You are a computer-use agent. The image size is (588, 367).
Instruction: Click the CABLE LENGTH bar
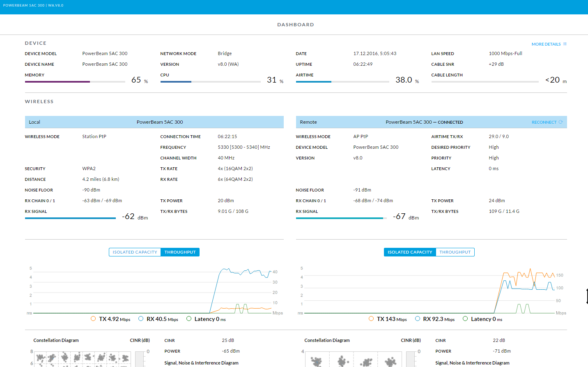485,82
